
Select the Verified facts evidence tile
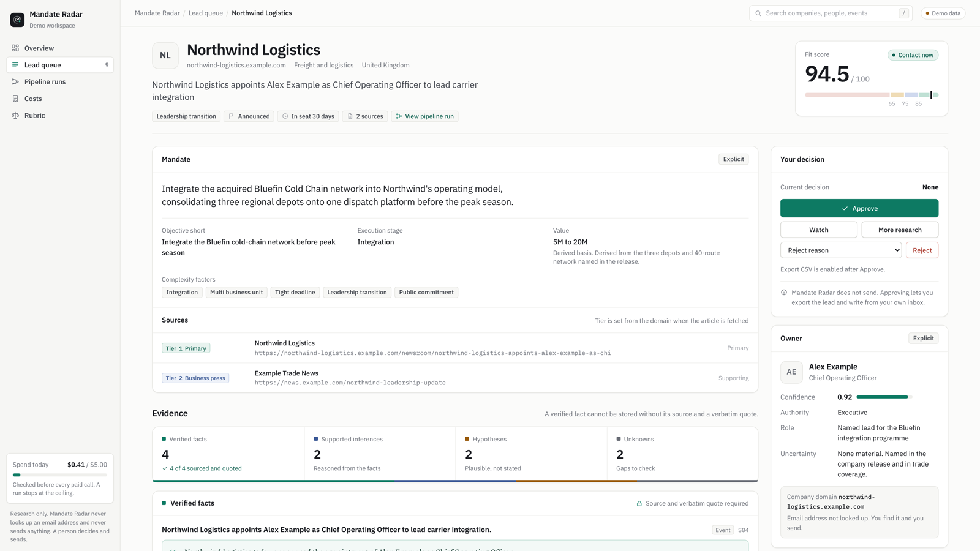(x=228, y=454)
